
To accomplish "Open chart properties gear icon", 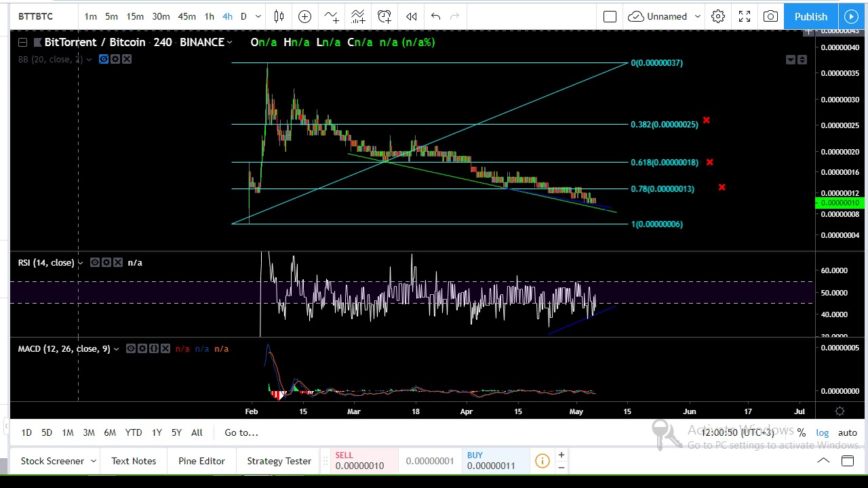I will (x=718, y=16).
